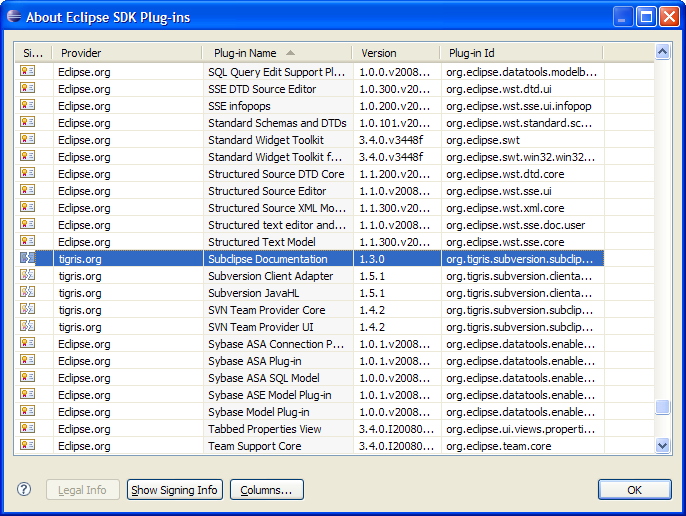Click scrollbar down arrow
This screenshot has height=516, width=686.
coord(662,446)
